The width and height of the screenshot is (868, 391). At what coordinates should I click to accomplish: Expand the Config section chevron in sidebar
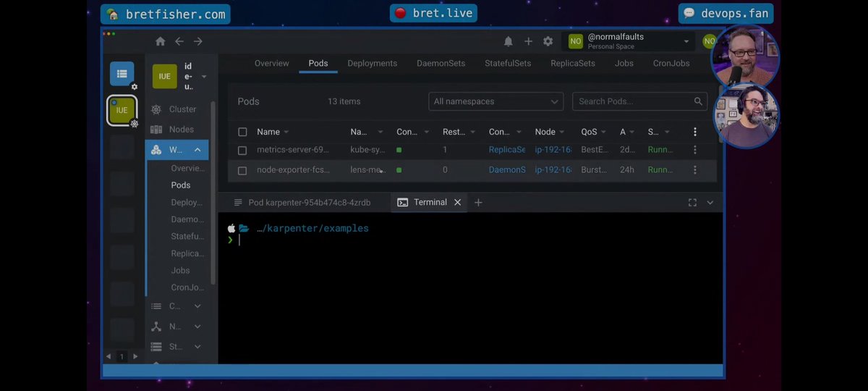click(197, 306)
